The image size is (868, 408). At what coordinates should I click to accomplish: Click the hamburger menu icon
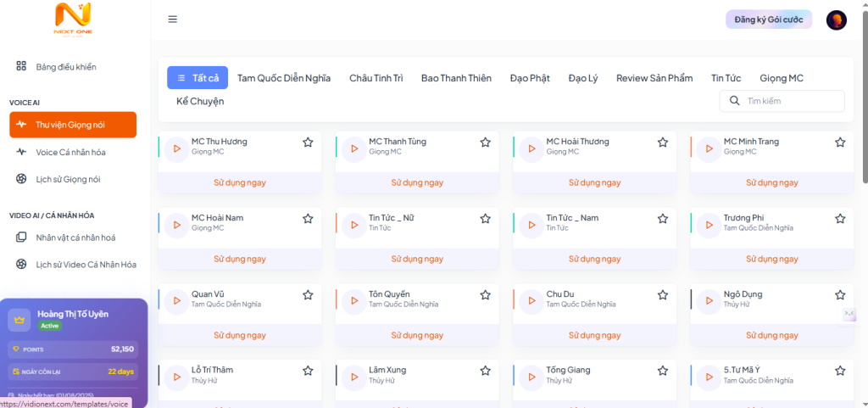tap(173, 20)
